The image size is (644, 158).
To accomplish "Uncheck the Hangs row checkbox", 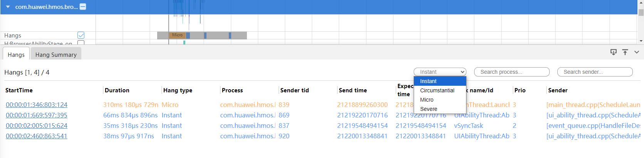I will (x=81, y=35).
